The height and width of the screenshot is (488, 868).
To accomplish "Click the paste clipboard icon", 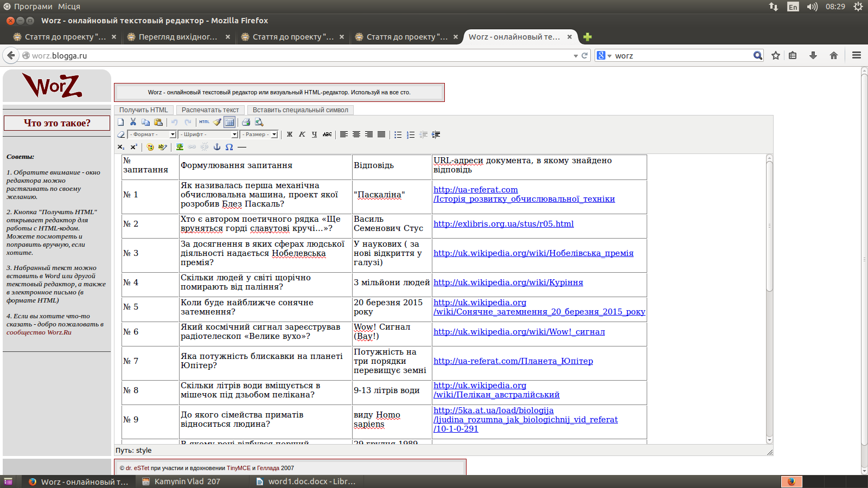I will click(158, 122).
